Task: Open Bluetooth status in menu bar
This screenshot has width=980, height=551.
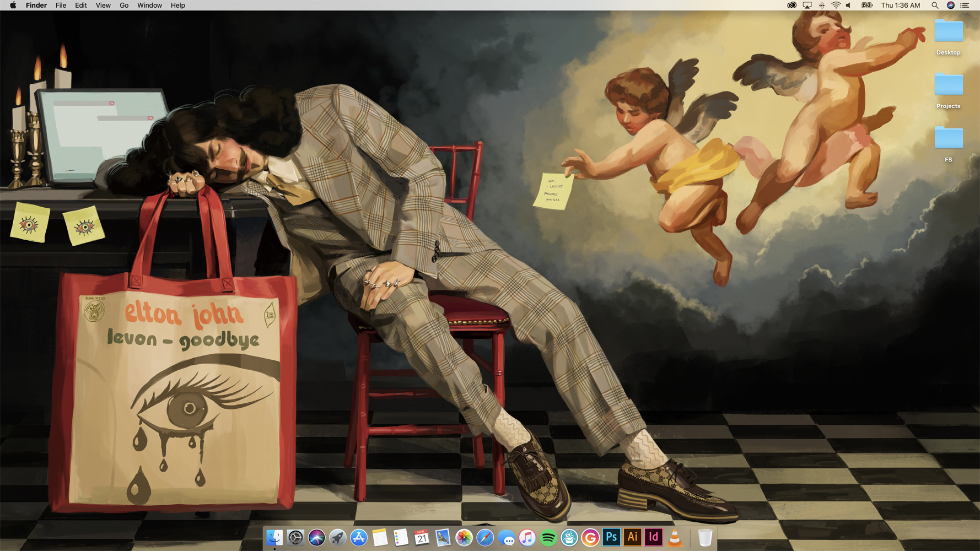Action: (x=821, y=5)
